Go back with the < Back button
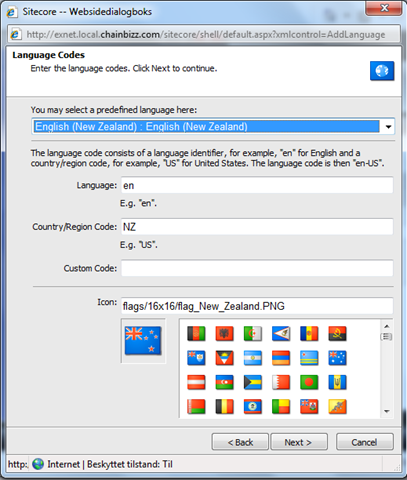This screenshot has height=480, width=407. 240,442
